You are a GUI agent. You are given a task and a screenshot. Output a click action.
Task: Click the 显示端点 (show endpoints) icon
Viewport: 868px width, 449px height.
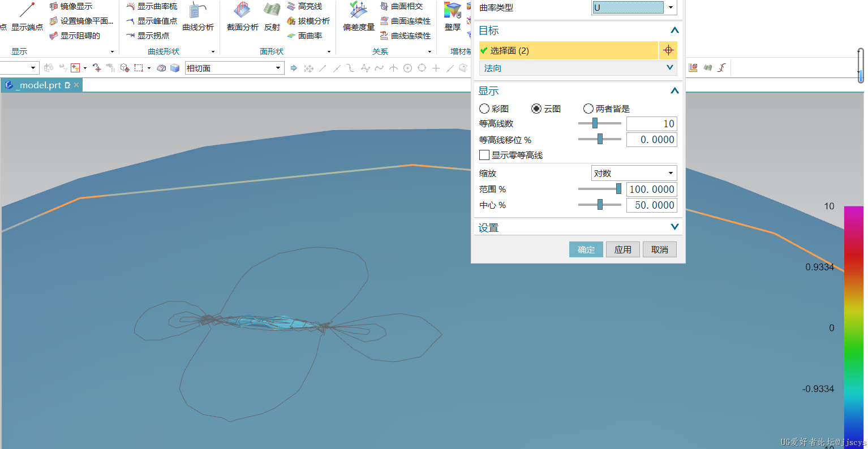pos(27,16)
